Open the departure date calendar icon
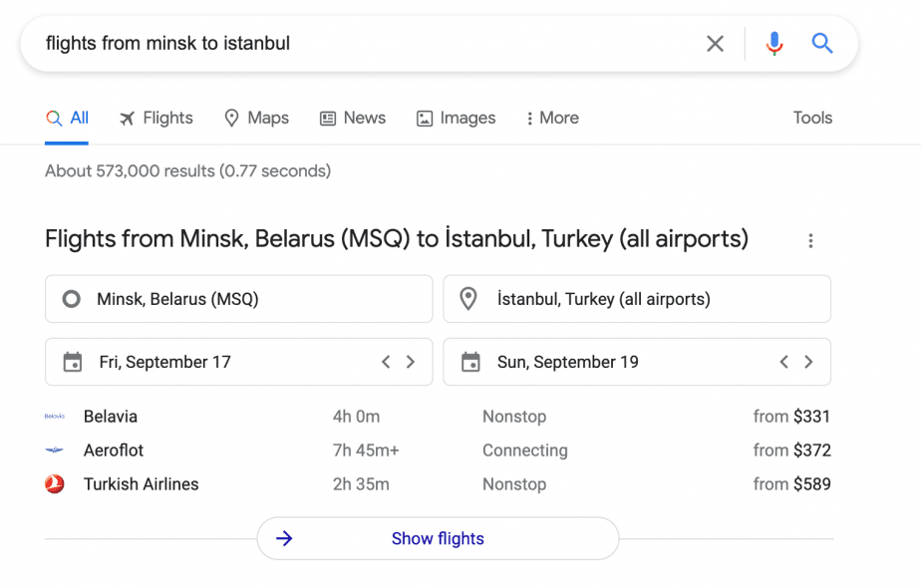This screenshot has width=921, height=588. pos(73,362)
